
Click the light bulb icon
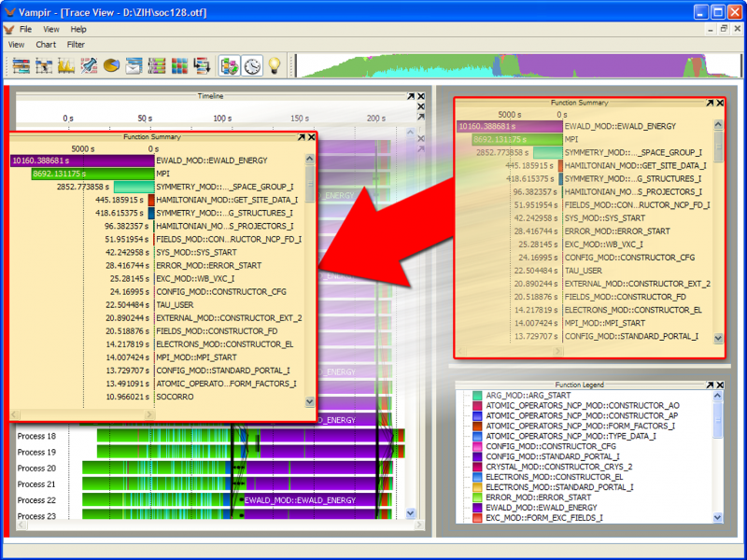point(275,65)
